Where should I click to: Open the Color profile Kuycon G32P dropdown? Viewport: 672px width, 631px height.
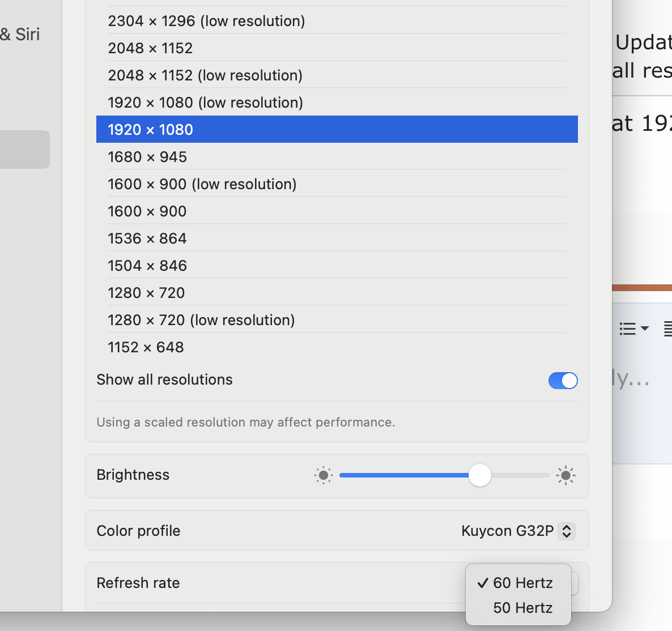pyautogui.click(x=566, y=531)
